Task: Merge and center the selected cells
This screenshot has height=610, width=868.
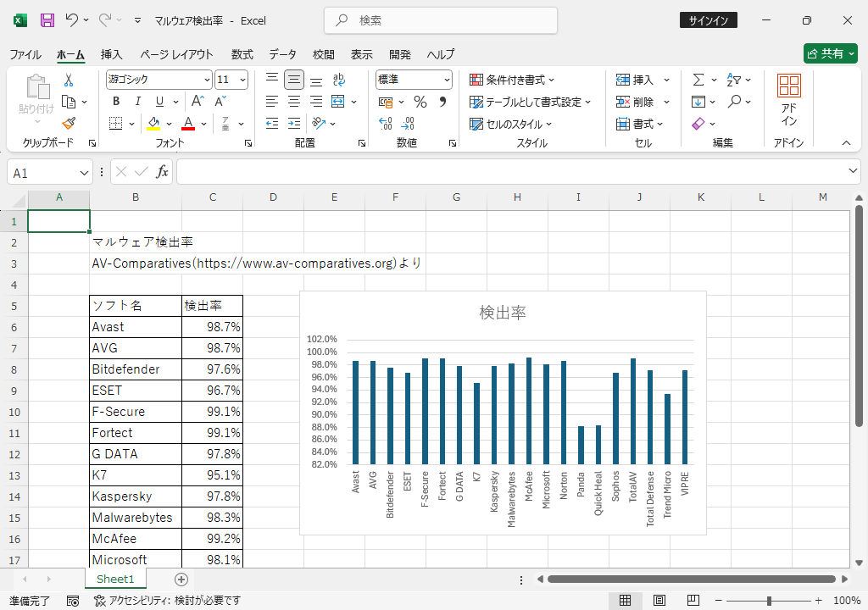Action: (x=337, y=102)
